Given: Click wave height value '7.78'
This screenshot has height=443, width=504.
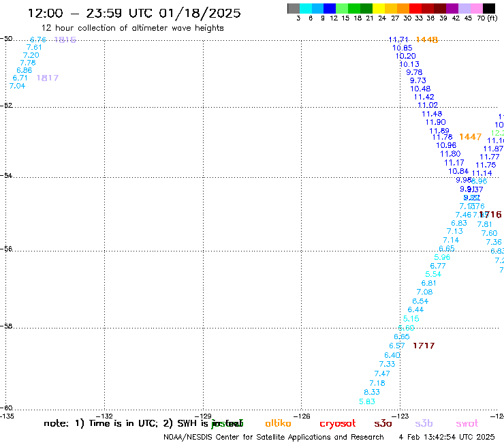Looking at the screenshot, I should [28, 63].
